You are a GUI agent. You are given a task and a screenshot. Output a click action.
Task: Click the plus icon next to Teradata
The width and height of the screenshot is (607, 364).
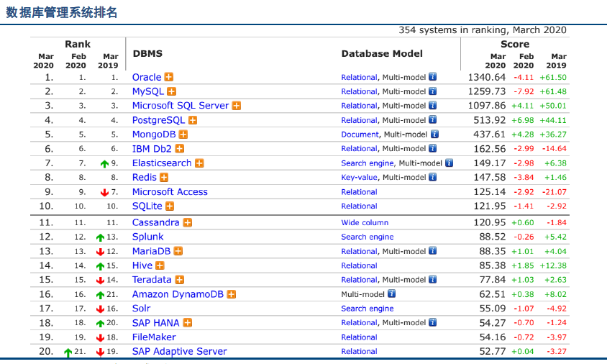tap(180, 280)
